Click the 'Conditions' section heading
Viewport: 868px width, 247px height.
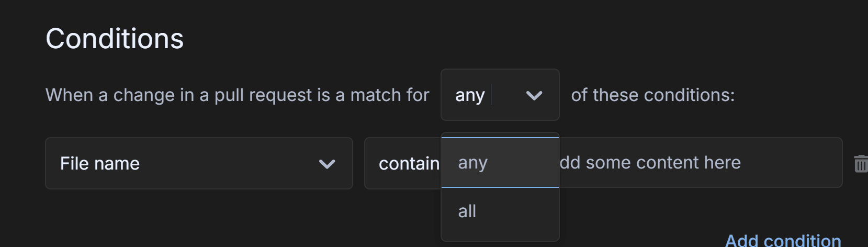[x=115, y=39]
